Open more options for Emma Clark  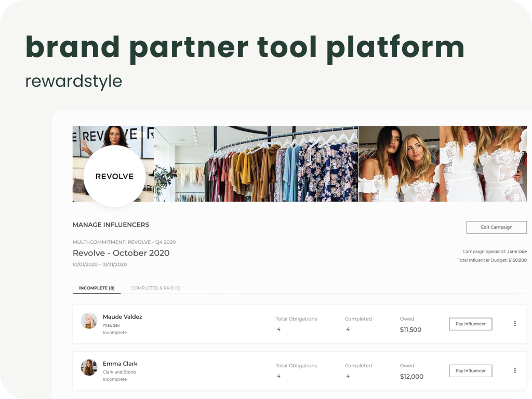click(x=515, y=370)
